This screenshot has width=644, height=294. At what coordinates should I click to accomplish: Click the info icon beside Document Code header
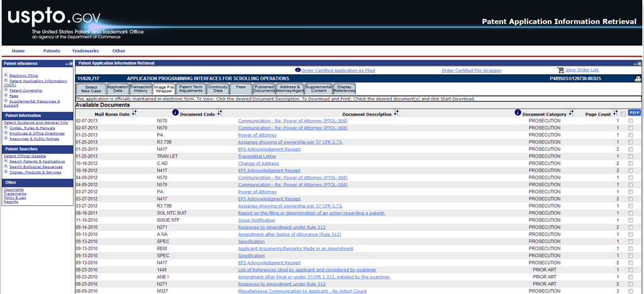tap(175, 112)
